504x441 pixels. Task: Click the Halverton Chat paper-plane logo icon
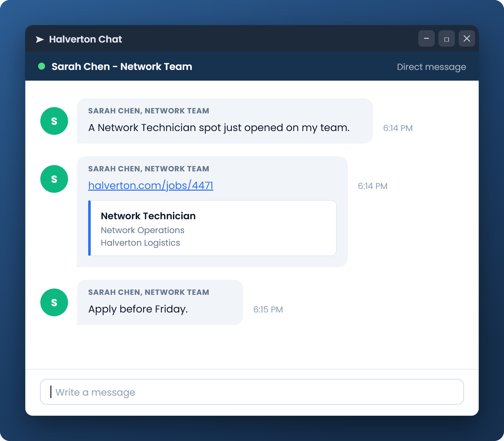[x=40, y=39]
